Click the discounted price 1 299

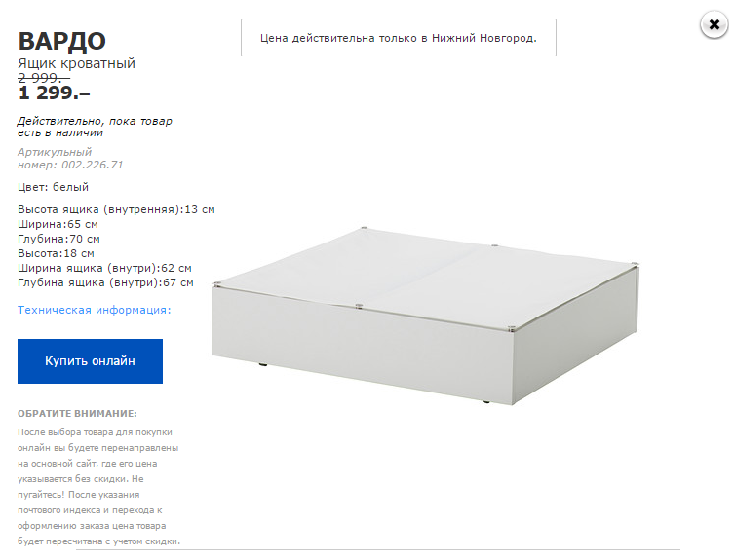[54, 93]
